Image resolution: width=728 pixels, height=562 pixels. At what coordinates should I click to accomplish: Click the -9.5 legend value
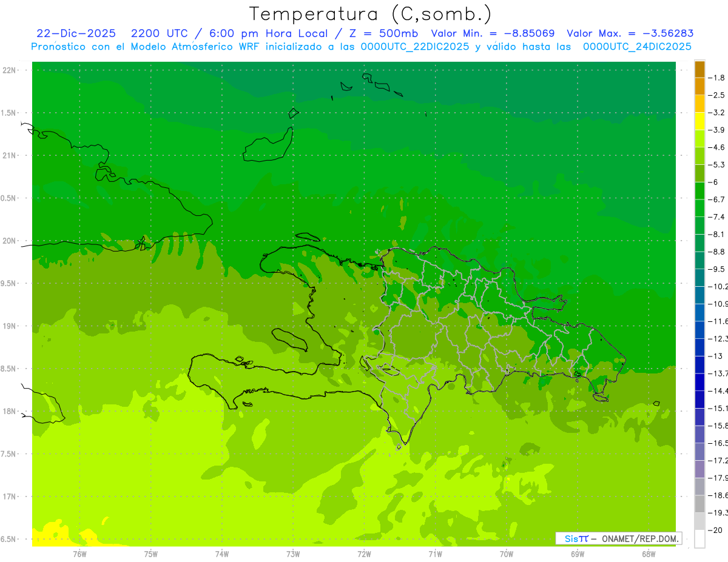click(717, 269)
